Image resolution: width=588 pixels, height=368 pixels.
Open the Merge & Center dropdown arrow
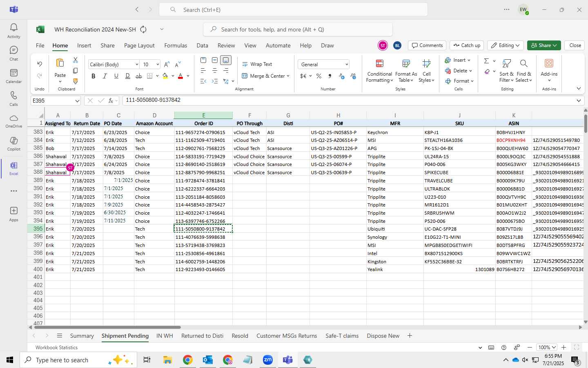(x=288, y=76)
